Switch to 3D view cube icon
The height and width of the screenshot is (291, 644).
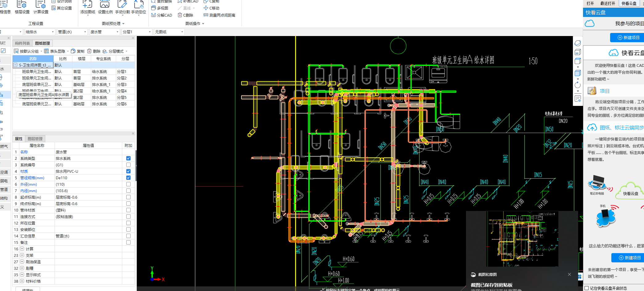coord(577,52)
